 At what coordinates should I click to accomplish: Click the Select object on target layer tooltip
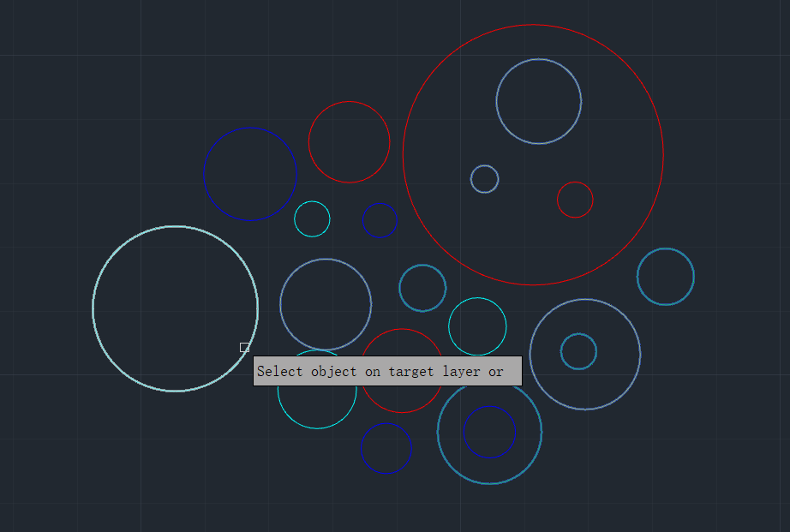tap(387, 371)
